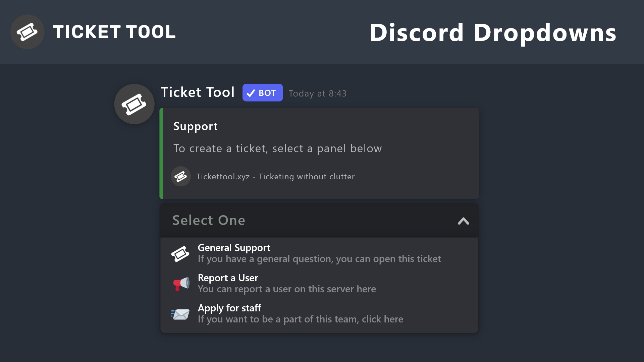644x362 pixels.
Task: Collapse the dropdown using the chevron arrow
Action: (x=463, y=221)
